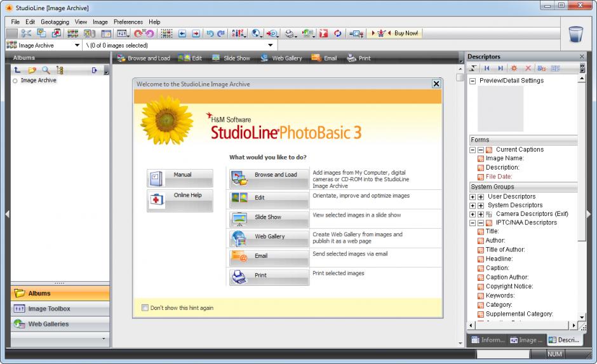Click the red circular refresh icon
This screenshot has height=364, width=597.
click(337, 34)
